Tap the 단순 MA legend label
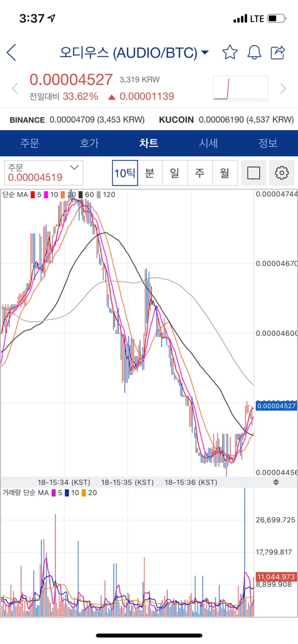The height and width of the screenshot is (644, 298). [x=15, y=194]
